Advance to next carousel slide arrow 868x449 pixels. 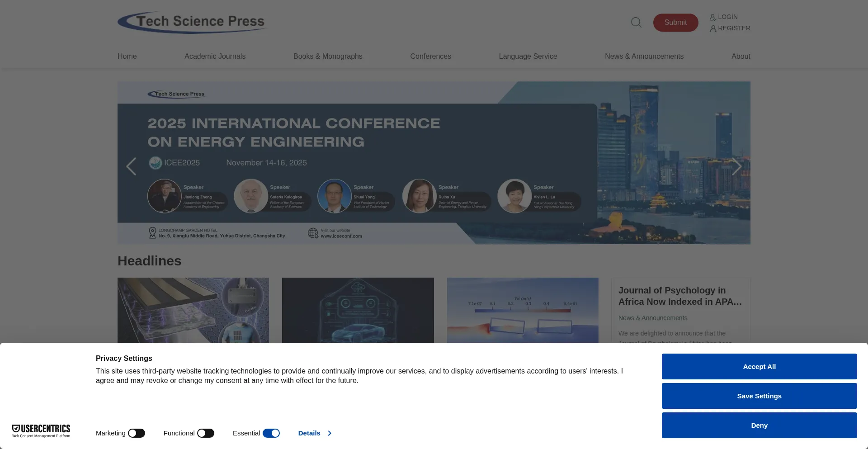coord(736,166)
